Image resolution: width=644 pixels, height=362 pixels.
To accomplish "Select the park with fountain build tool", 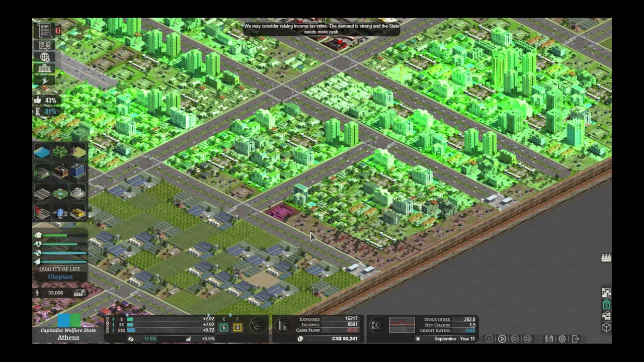I will 60,193.
